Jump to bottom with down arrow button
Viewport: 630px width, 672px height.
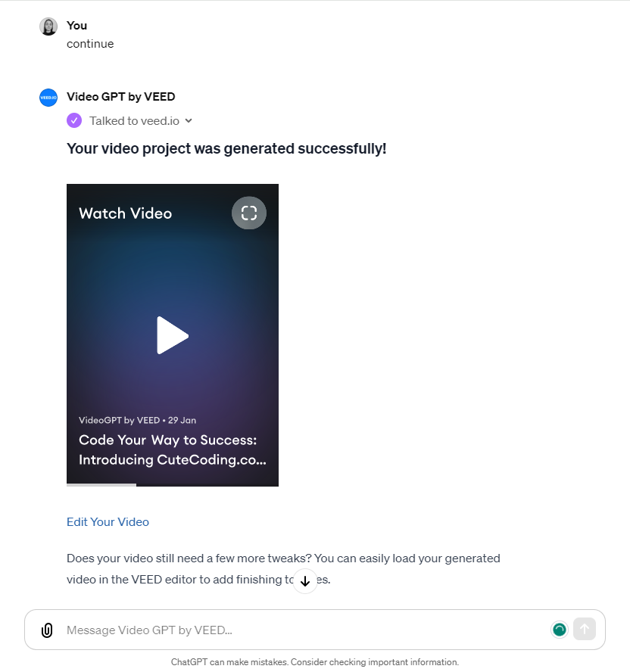[305, 581]
